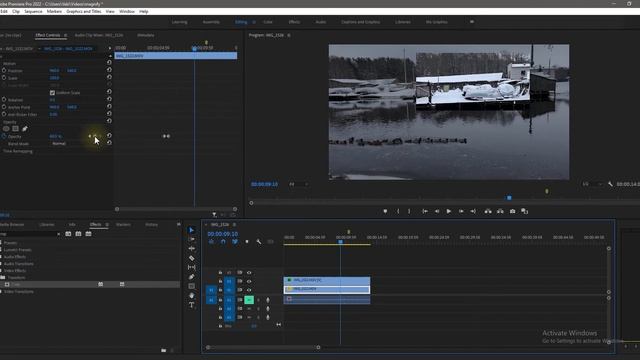Mark in point in program monitor
This screenshot has width=640, height=360.
tap(398, 211)
